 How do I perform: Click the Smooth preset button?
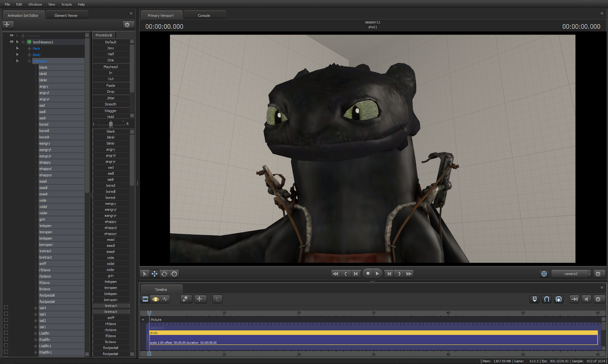click(x=111, y=104)
